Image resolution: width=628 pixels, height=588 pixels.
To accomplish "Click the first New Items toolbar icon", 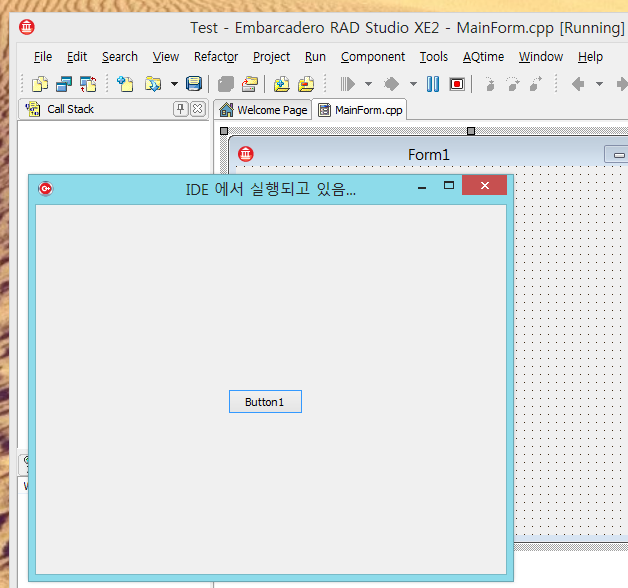I will coord(40,84).
